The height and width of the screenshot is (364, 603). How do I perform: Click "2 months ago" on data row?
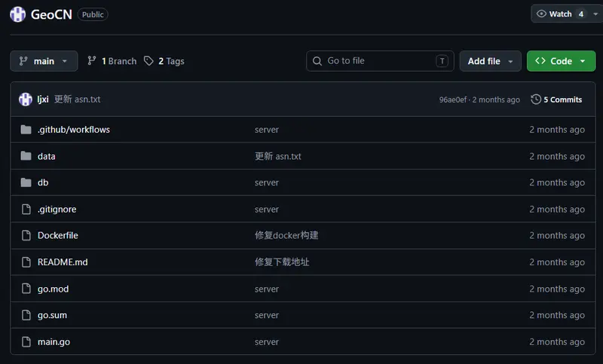(557, 157)
